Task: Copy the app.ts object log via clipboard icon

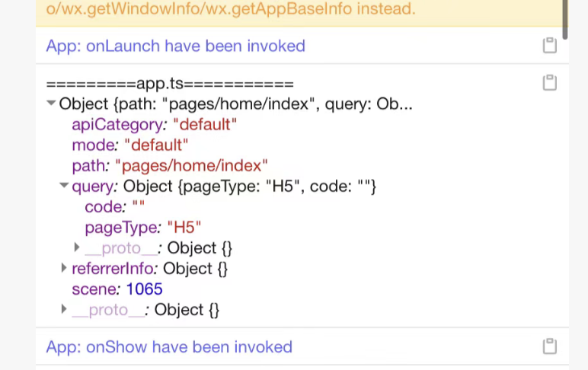Action: click(549, 82)
